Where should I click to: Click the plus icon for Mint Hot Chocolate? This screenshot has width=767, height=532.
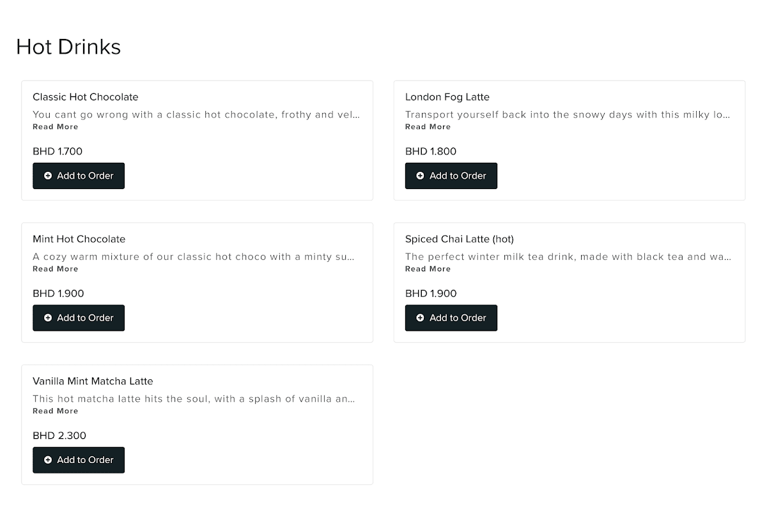(x=48, y=318)
